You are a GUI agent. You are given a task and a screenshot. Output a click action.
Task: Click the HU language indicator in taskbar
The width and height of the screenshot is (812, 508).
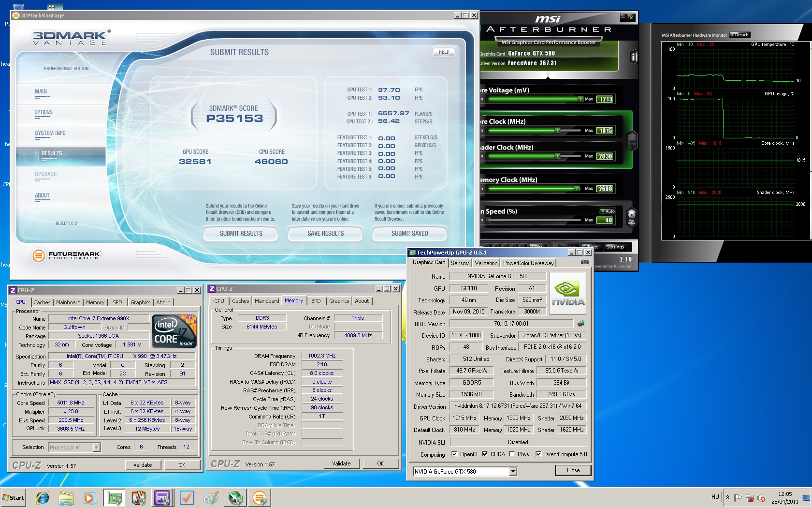[715, 497]
